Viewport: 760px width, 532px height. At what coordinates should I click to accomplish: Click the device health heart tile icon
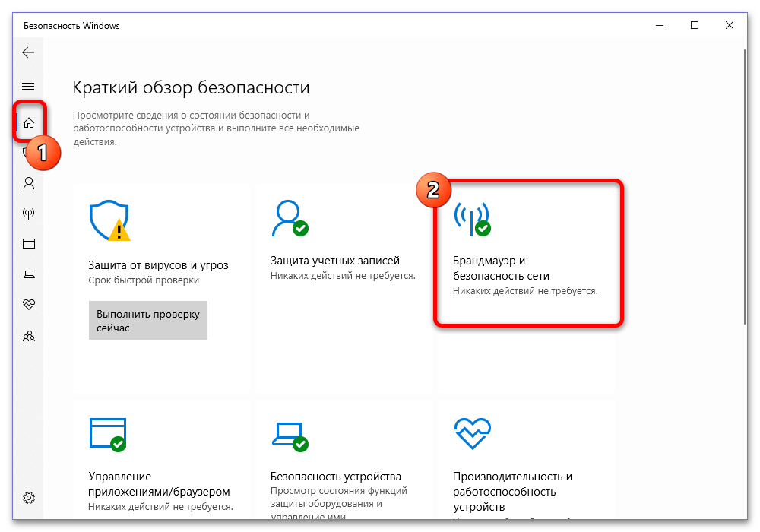(x=473, y=433)
